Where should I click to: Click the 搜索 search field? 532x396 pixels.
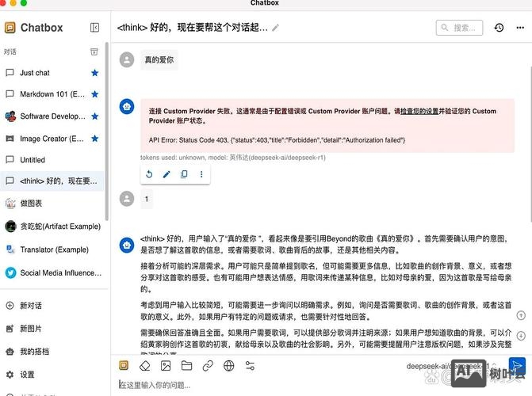coord(459,28)
